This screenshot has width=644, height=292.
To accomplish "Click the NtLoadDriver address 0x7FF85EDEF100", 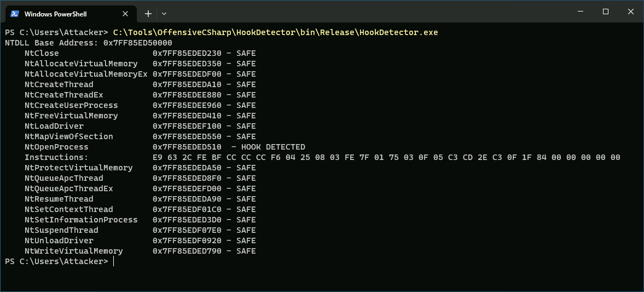I will click(x=187, y=126).
